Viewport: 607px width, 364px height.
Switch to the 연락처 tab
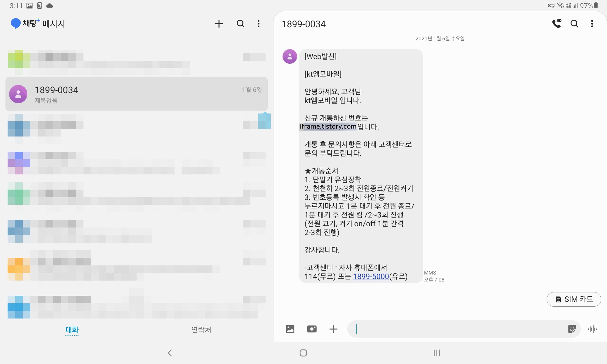click(x=201, y=329)
